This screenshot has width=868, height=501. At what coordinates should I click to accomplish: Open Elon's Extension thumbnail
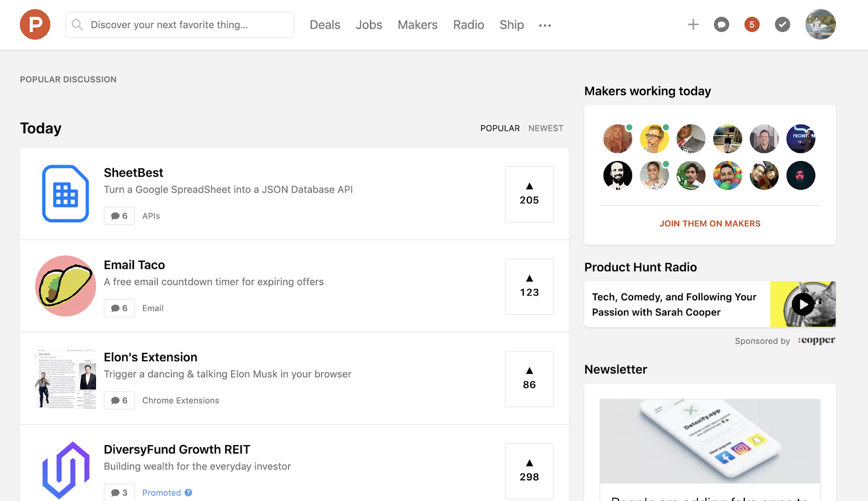pos(66,378)
